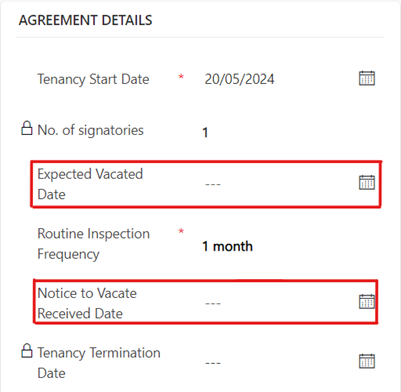Select the Routine Inspection Frequency label

click(93, 244)
